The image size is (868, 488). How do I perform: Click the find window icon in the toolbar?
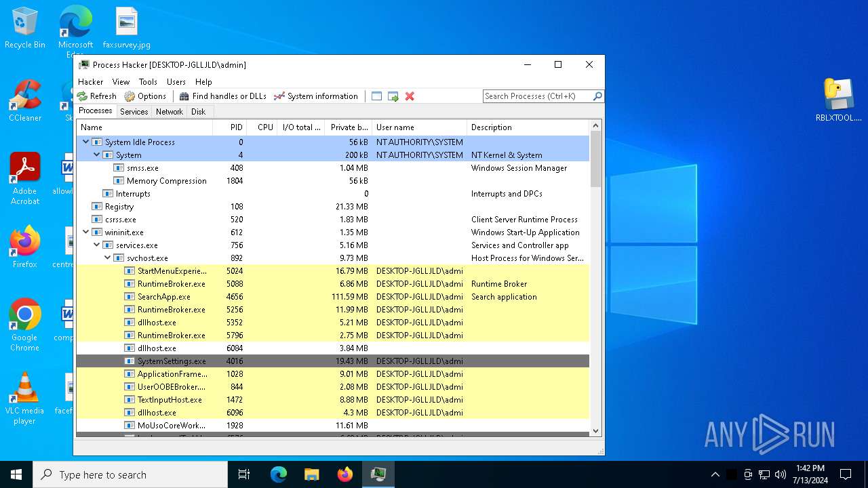point(377,96)
